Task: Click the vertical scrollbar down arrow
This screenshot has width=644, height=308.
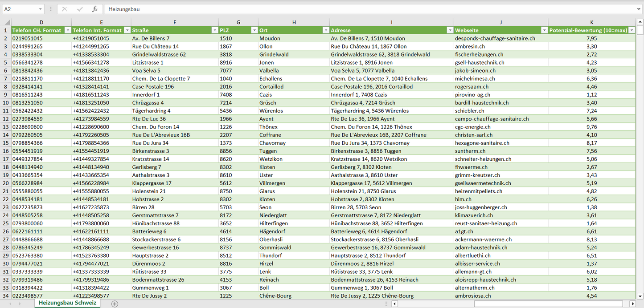Action: point(640,296)
